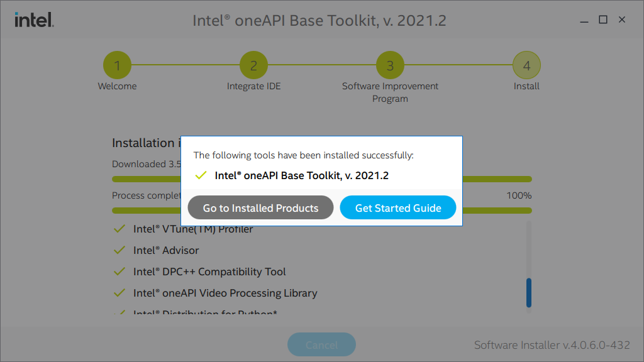Image resolution: width=644 pixels, height=362 pixels.
Task: Click the 'Install' step label
Action: coord(526,86)
